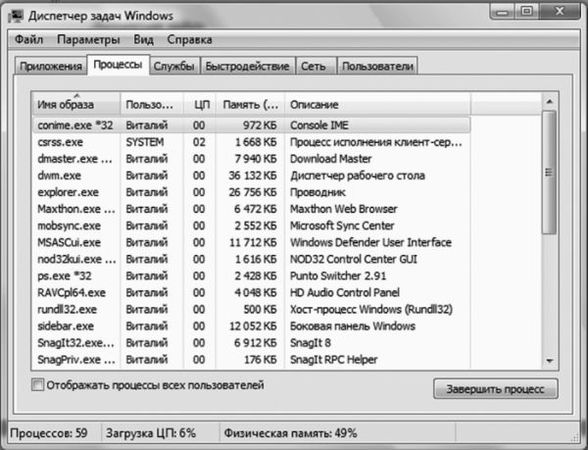Viewport: 588px width, 450px height.
Task: Click the Завершить процесс button
Action: click(x=495, y=389)
